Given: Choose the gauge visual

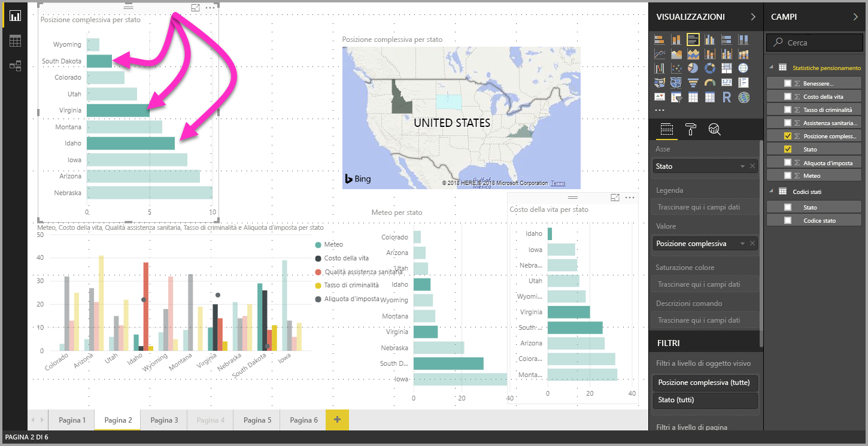Looking at the screenshot, I should coord(710,83).
